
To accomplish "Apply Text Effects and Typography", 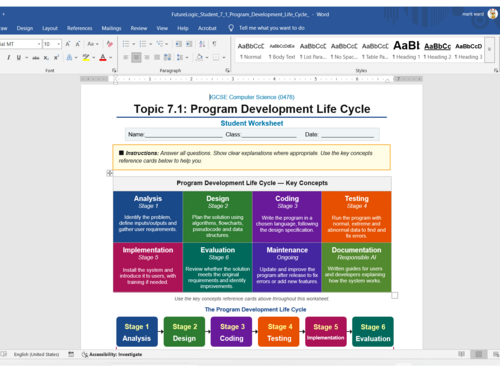I will (69, 57).
